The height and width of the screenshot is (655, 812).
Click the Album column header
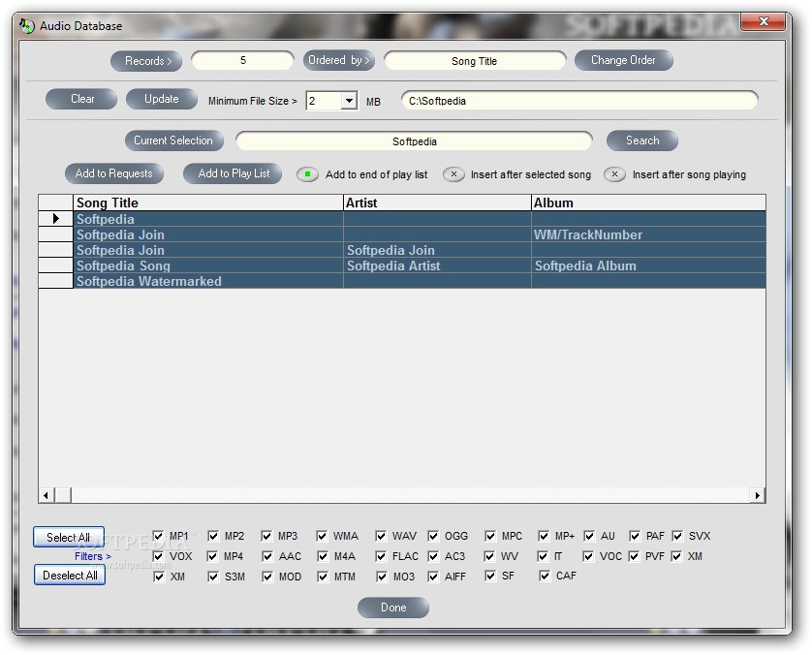pyautogui.click(x=649, y=203)
